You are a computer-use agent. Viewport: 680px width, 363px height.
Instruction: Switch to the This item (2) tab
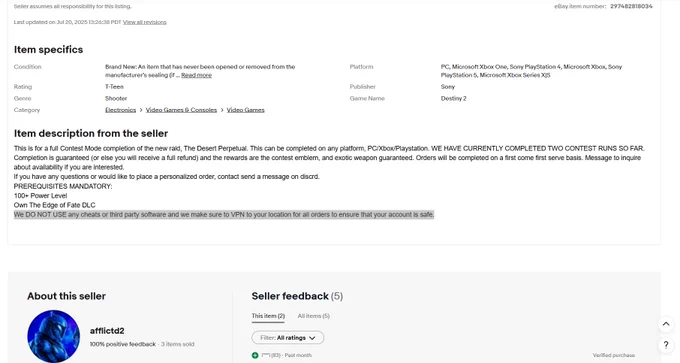click(x=268, y=316)
